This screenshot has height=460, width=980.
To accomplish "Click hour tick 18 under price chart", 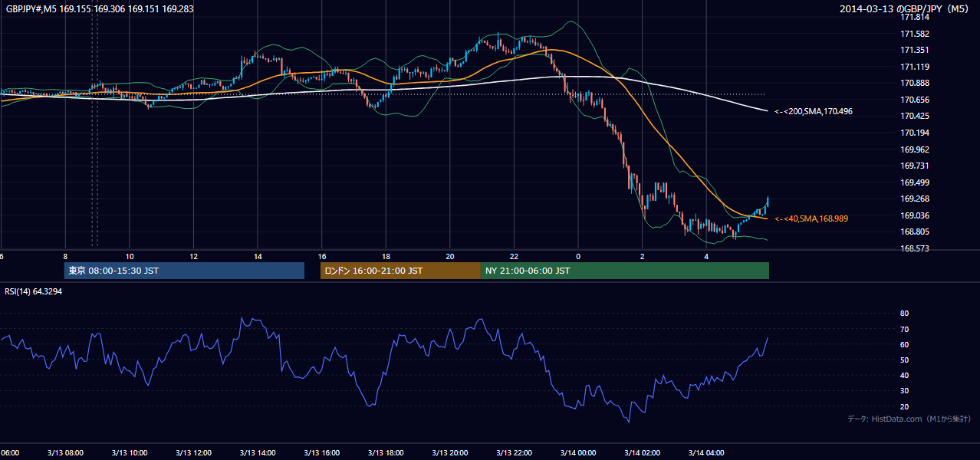I will 386,257.
